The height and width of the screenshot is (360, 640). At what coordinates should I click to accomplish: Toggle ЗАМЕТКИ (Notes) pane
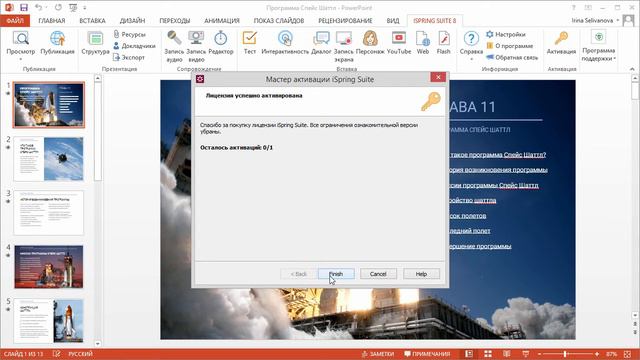coord(378,354)
